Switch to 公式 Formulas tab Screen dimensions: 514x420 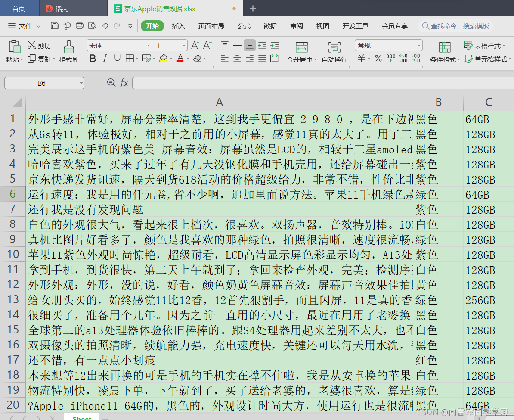244,26
